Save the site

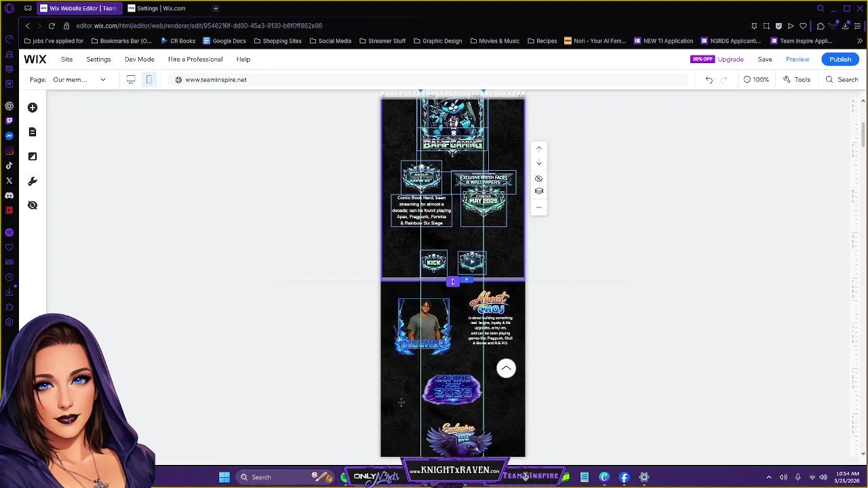coord(765,59)
